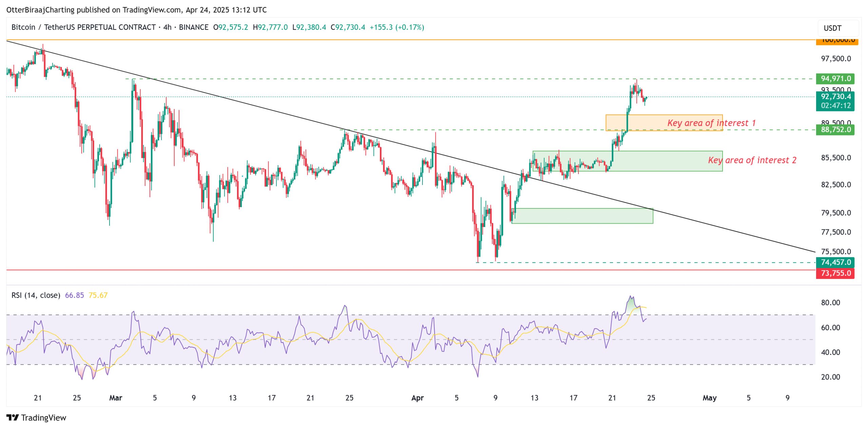The width and height of the screenshot is (868, 429).
Task: Click the Mar label on time axis
Action: coord(116,398)
